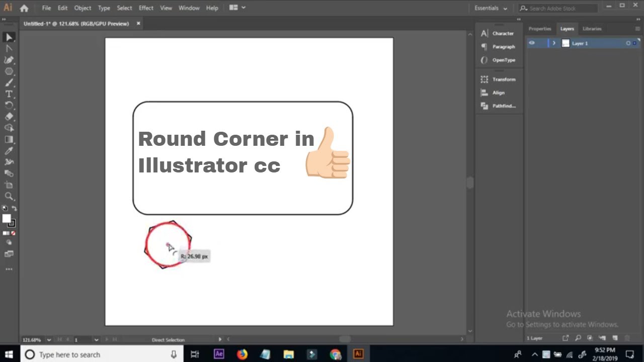Close the Untitled-1 document tab
Image resolution: width=644 pixels, height=362 pixels.
click(x=138, y=24)
